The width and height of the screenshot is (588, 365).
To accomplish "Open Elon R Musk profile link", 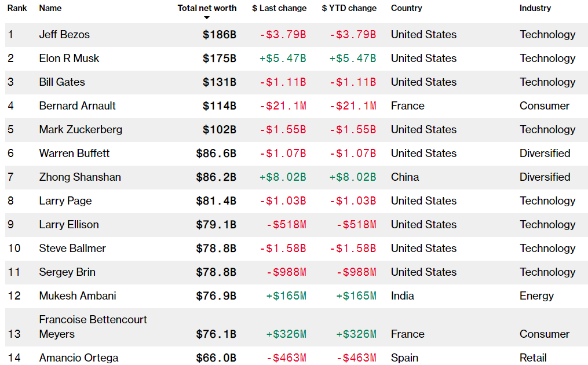I will (x=69, y=59).
